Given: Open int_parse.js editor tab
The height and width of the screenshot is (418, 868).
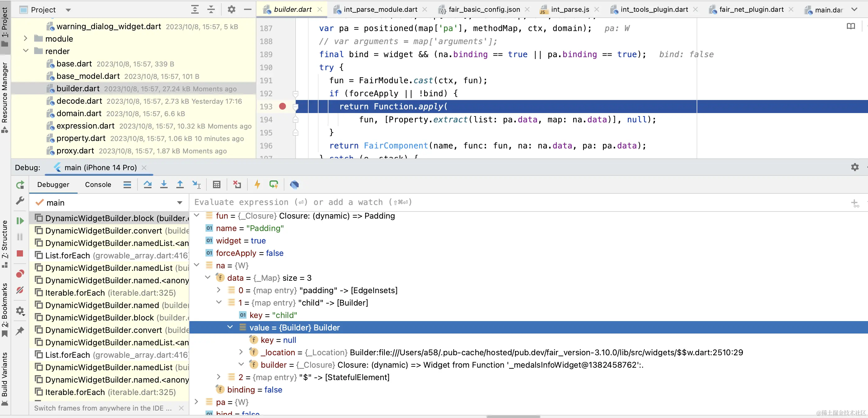Looking at the screenshot, I should (x=570, y=9).
